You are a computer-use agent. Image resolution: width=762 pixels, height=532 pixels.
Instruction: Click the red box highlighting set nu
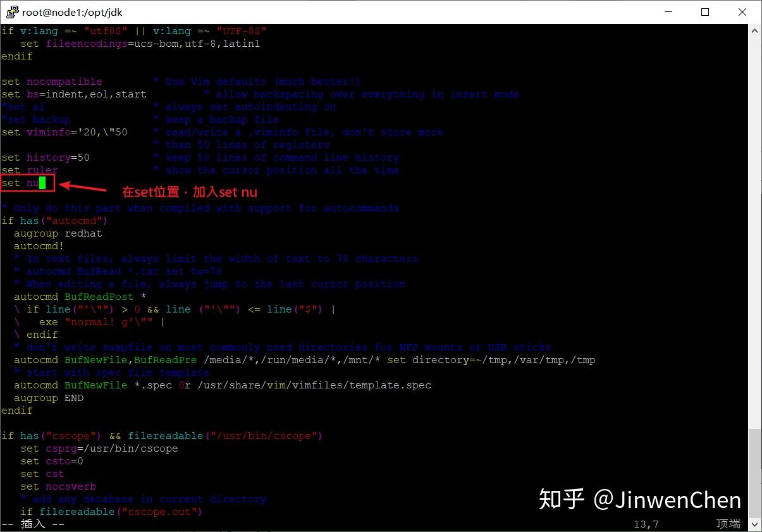coord(28,182)
